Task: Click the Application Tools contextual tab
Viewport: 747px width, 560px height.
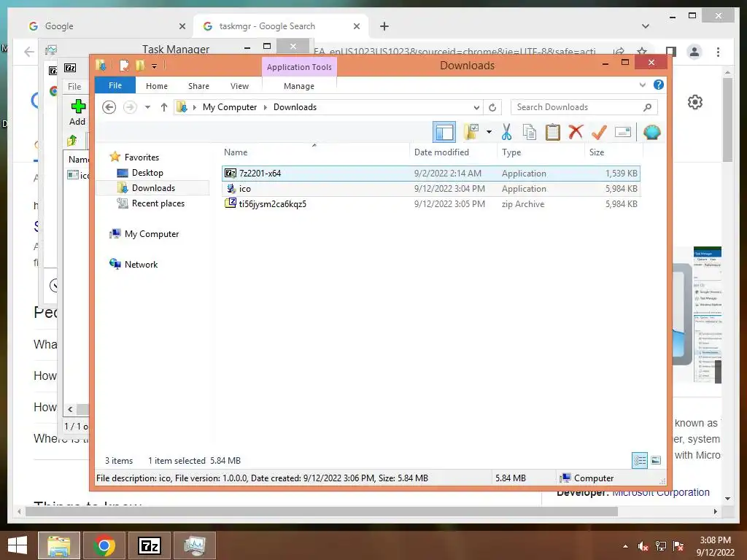Action: [x=299, y=67]
